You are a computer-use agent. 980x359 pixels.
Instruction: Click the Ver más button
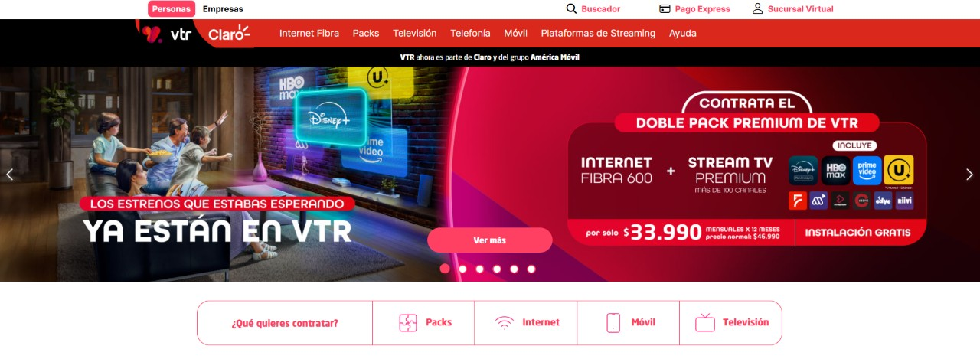[x=490, y=240]
